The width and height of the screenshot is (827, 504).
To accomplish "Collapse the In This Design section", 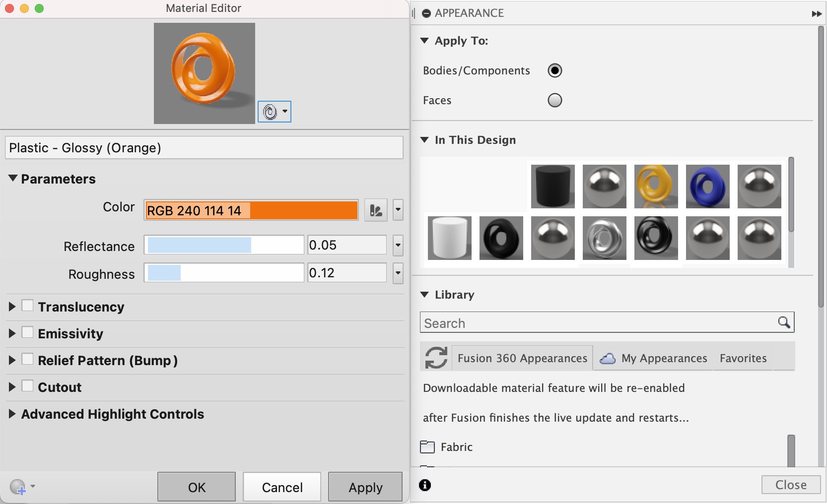I will [x=424, y=140].
